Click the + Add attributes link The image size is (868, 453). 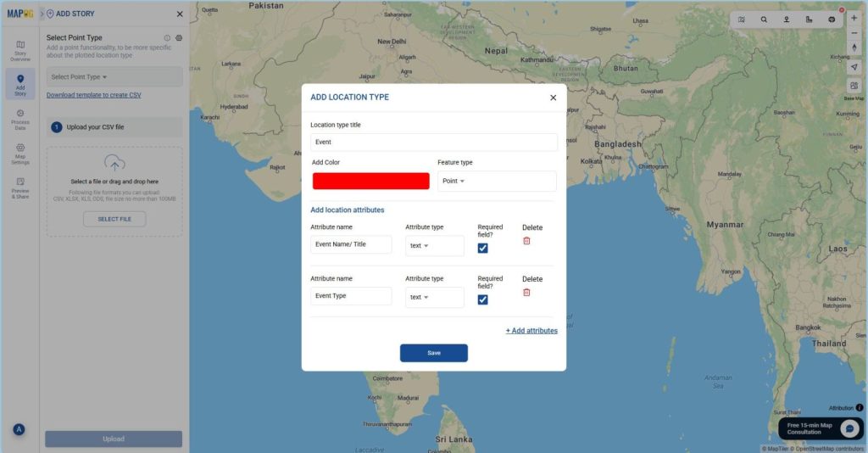[531, 331]
